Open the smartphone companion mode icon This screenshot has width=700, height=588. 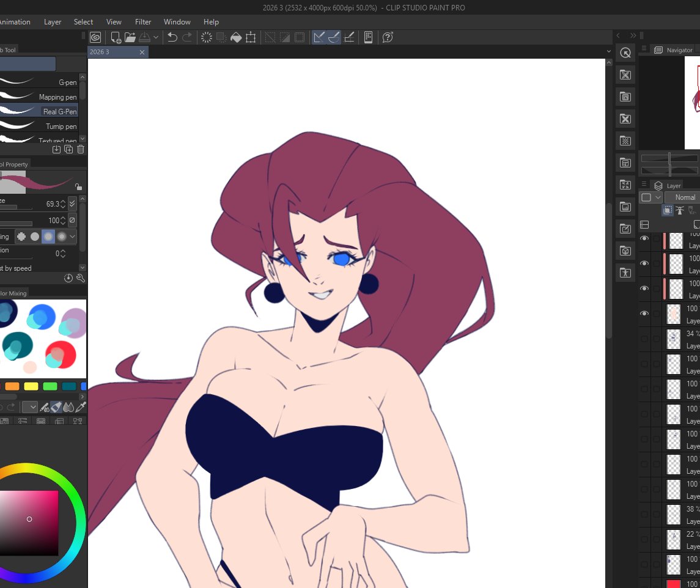(368, 37)
